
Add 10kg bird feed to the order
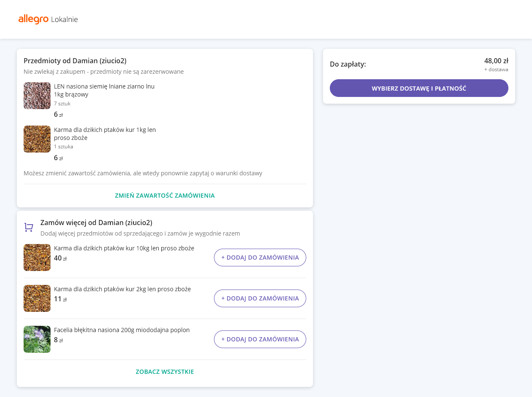(x=260, y=258)
